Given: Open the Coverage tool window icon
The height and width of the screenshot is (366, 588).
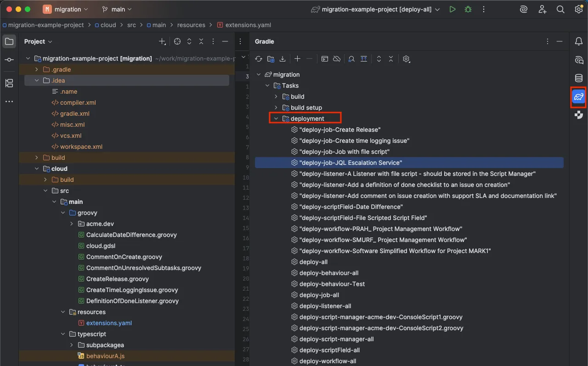Looking at the screenshot, I should click(x=579, y=115).
